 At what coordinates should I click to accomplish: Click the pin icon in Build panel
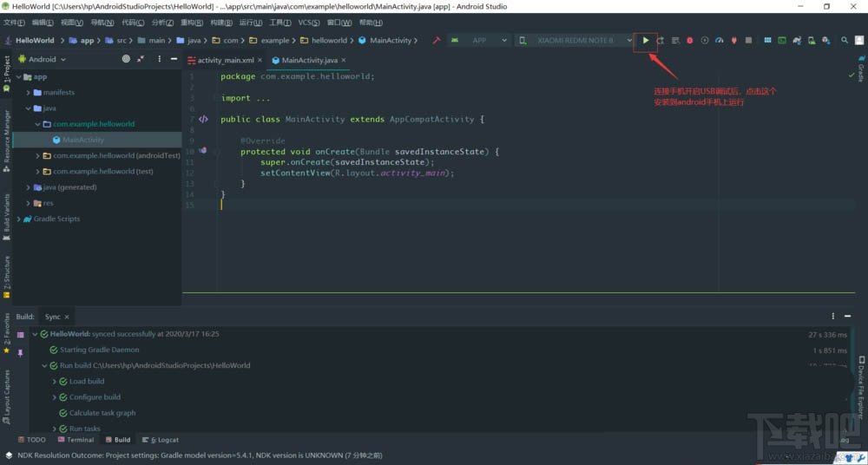tap(21, 353)
